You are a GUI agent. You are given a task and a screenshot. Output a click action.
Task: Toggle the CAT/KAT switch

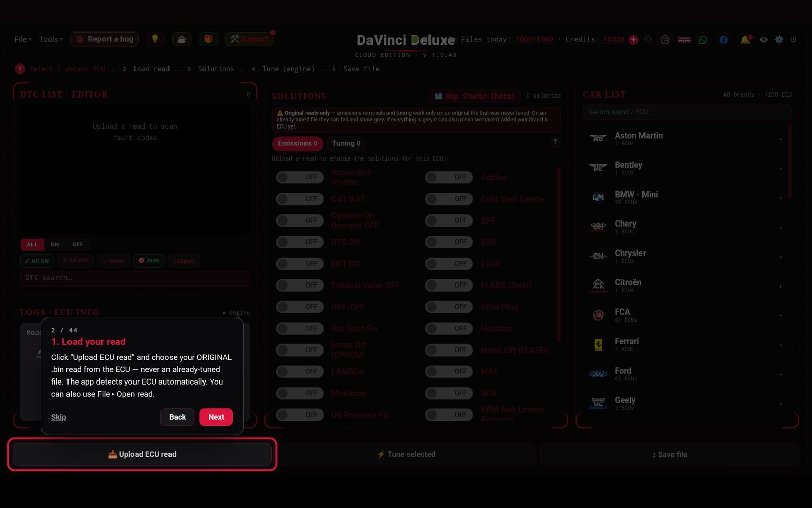click(299, 199)
